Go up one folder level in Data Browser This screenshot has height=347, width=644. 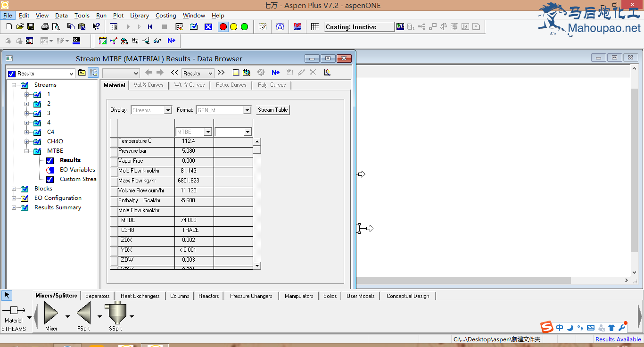(82, 73)
